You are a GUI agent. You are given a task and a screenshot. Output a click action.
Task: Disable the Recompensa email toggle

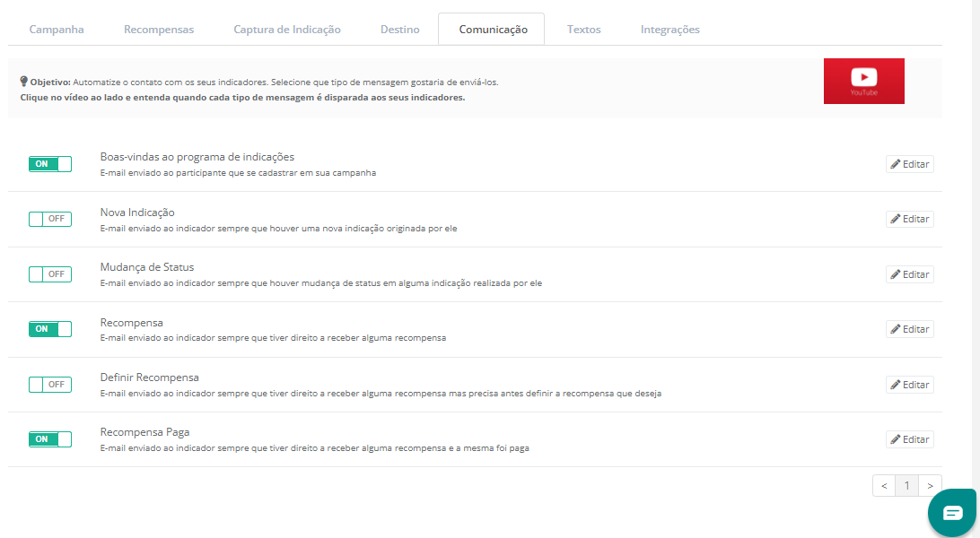(50, 329)
